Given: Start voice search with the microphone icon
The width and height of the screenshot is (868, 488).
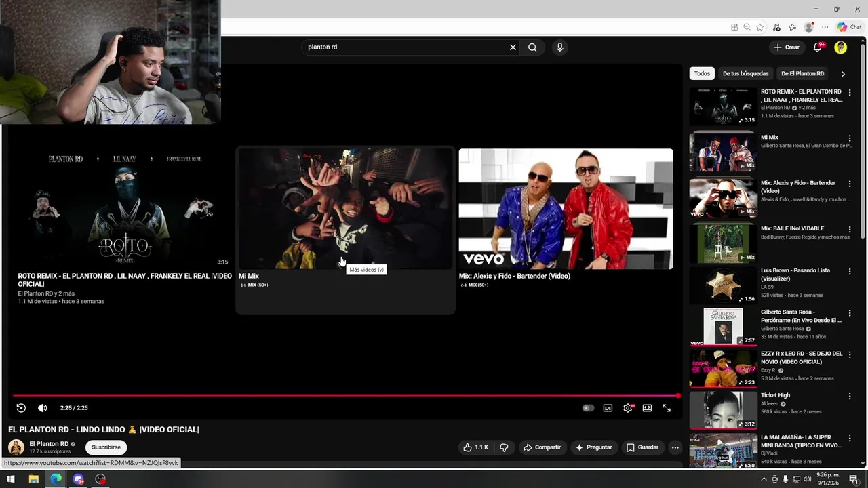Looking at the screenshot, I should pos(559,47).
